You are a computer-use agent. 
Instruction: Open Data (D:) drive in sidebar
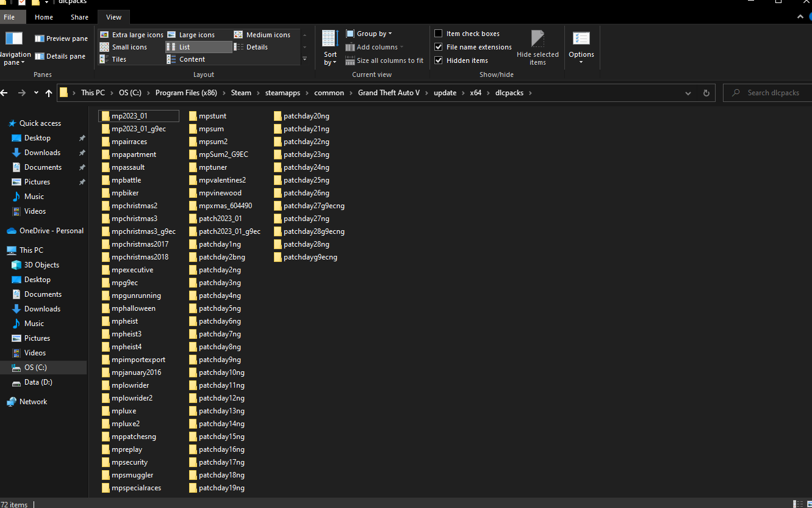(x=38, y=382)
